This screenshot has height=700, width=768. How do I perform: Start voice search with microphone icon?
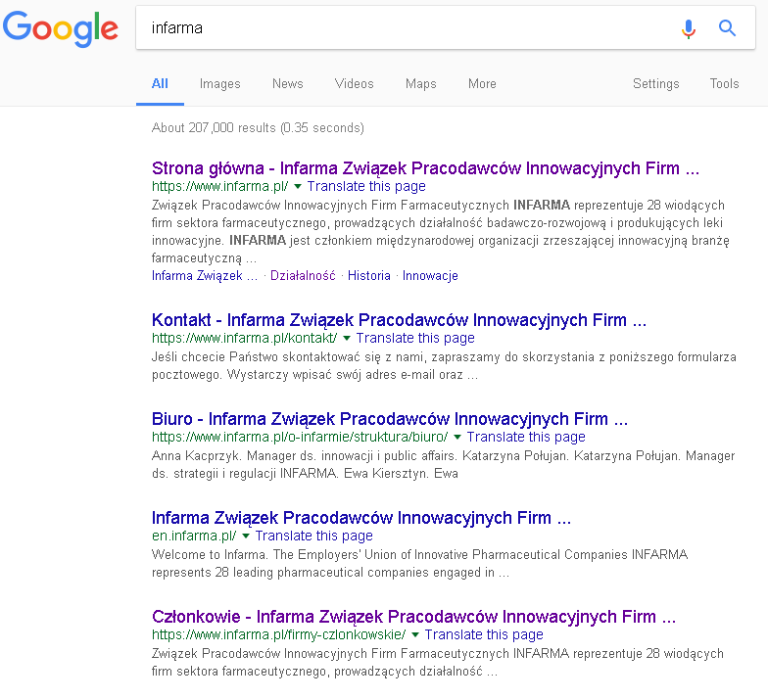(x=689, y=28)
